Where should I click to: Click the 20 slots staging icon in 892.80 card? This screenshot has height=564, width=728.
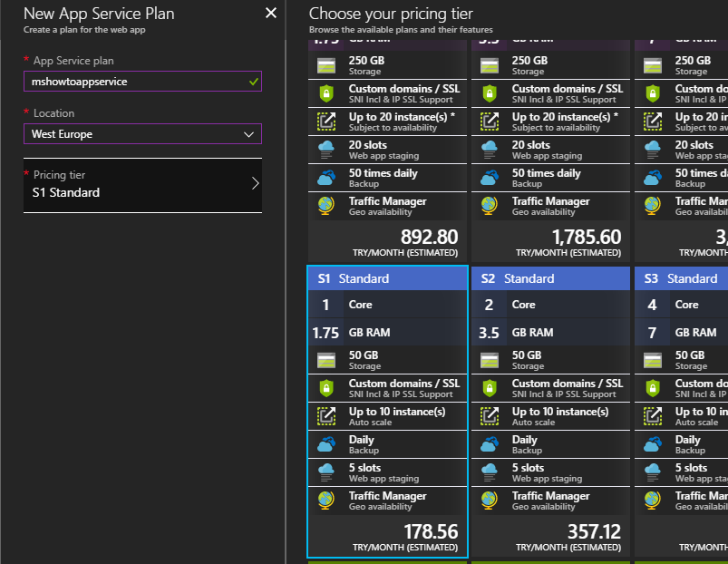(x=326, y=150)
